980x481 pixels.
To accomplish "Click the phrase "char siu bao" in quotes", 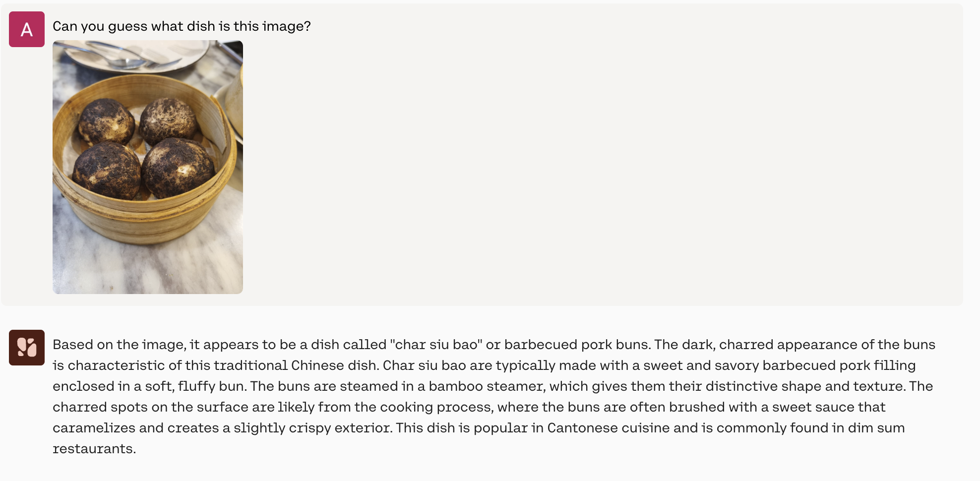I will point(436,345).
